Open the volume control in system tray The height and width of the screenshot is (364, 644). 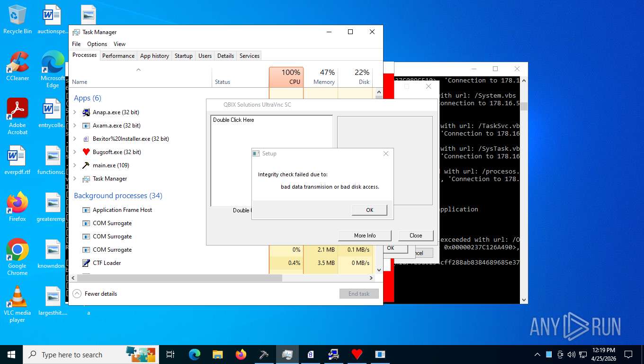point(571,355)
